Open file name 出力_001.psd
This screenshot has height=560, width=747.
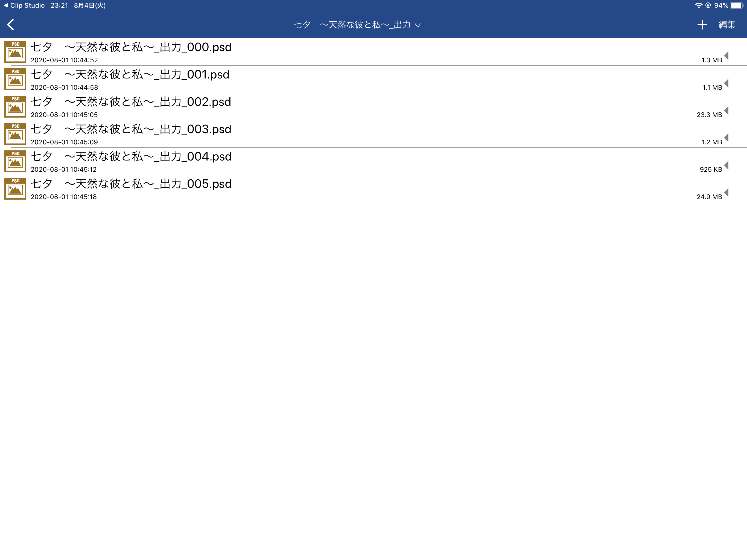pyautogui.click(x=130, y=74)
